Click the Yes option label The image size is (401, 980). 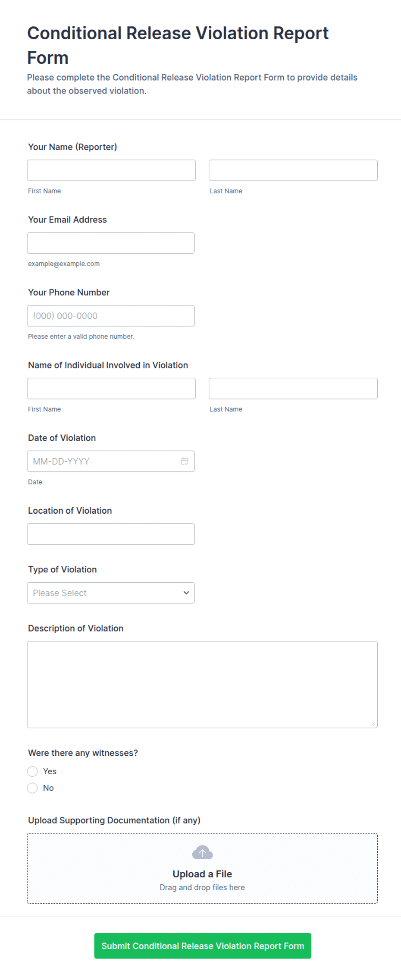point(50,771)
